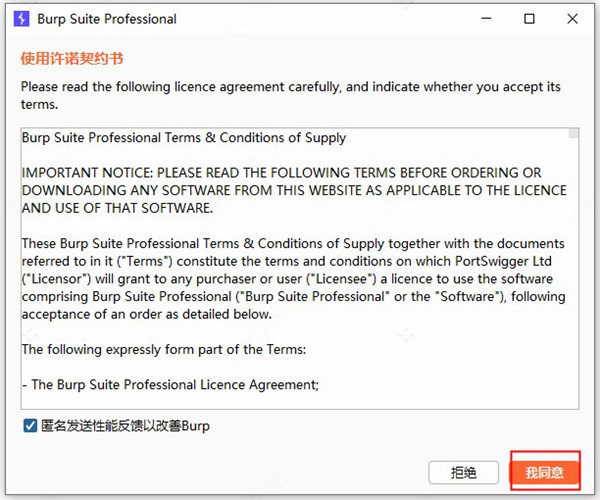This screenshot has height=500, width=600.
Task: Click the middle of the scrollbar track
Action: point(573,268)
